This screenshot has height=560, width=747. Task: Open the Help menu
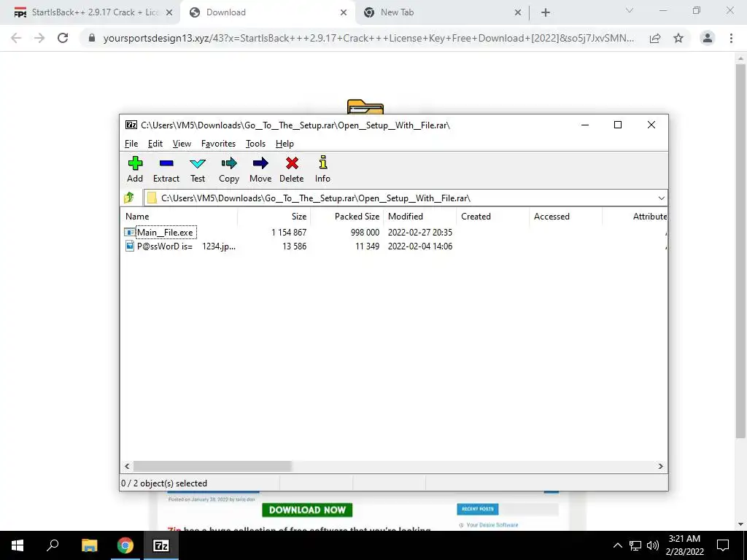coord(285,144)
